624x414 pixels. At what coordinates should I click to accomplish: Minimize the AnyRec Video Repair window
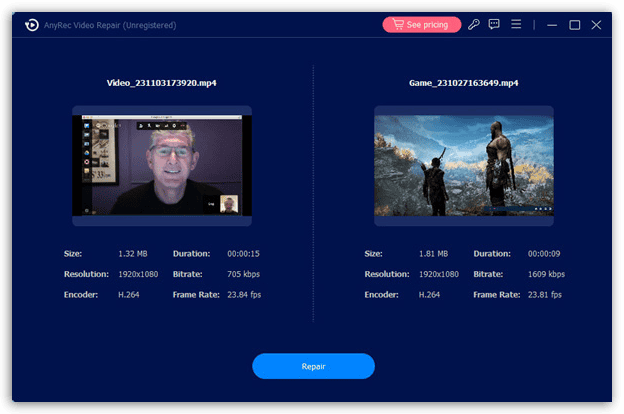pyautogui.click(x=552, y=25)
